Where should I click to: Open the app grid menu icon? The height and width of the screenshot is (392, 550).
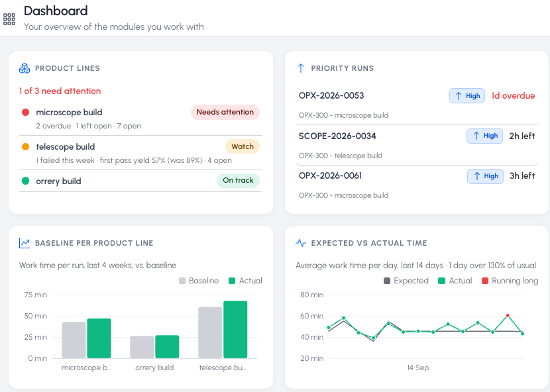tap(9, 19)
